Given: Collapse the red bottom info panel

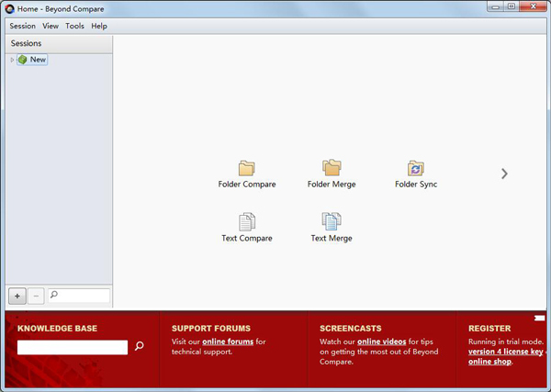Looking at the screenshot, I should pyautogui.click(x=540, y=319).
